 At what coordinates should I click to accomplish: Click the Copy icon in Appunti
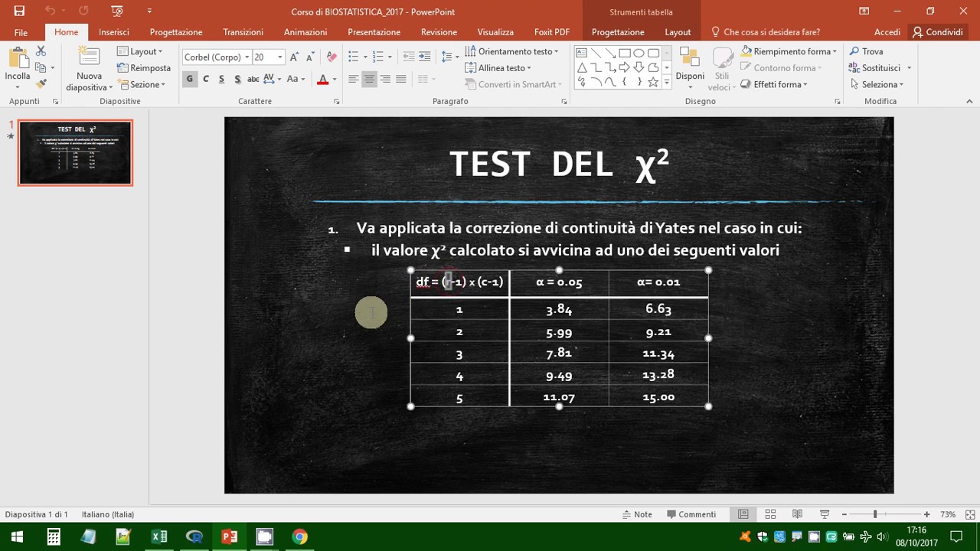[41, 67]
